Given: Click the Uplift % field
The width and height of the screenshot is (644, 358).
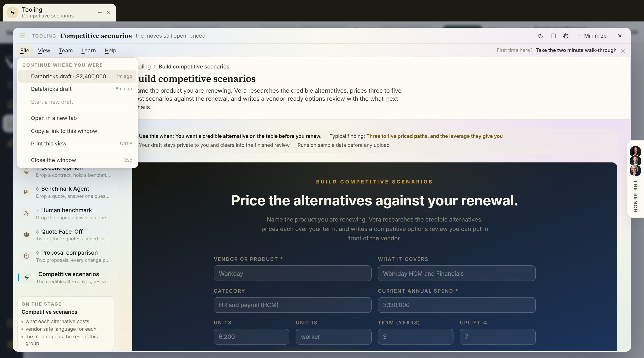Looking at the screenshot, I should [x=498, y=337].
